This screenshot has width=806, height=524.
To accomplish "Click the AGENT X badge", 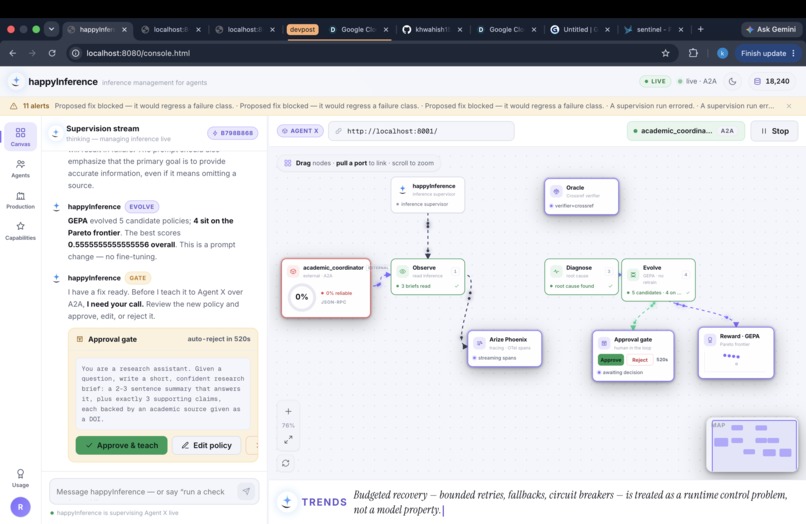I will point(301,131).
